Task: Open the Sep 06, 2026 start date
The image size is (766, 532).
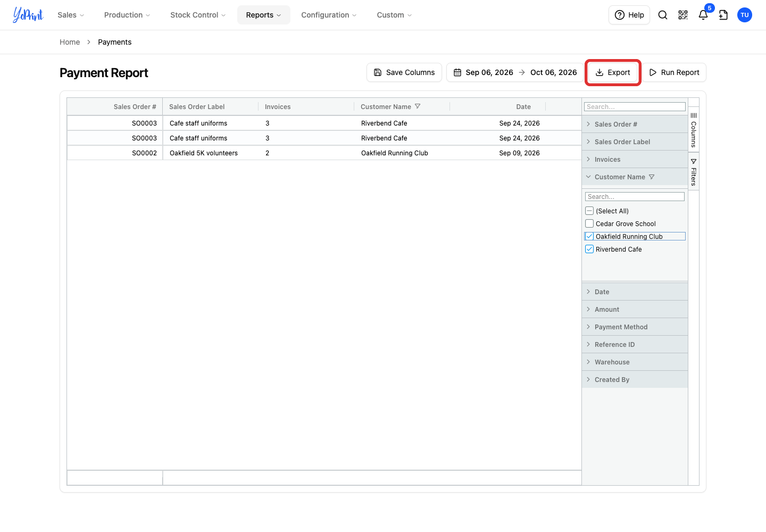Action: tap(489, 72)
